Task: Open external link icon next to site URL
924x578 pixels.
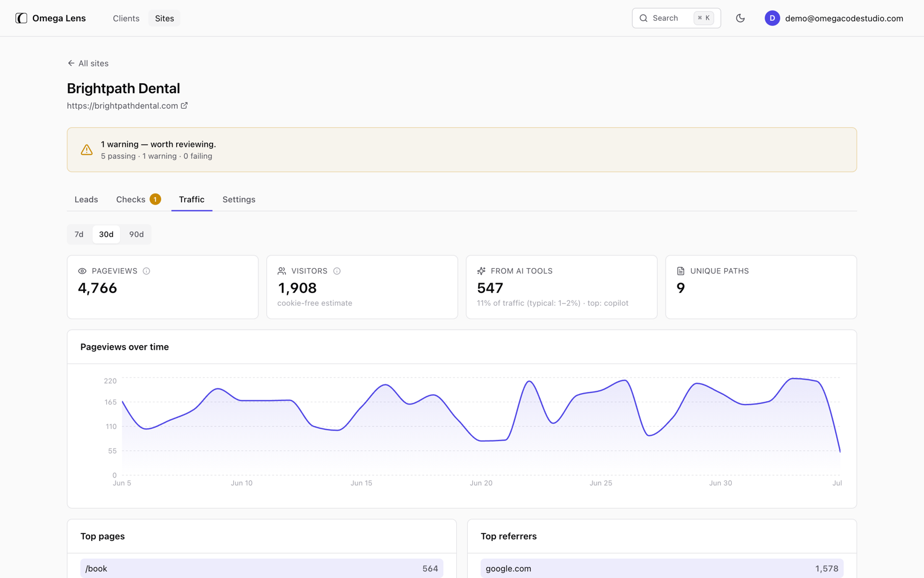Action: pos(184,105)
